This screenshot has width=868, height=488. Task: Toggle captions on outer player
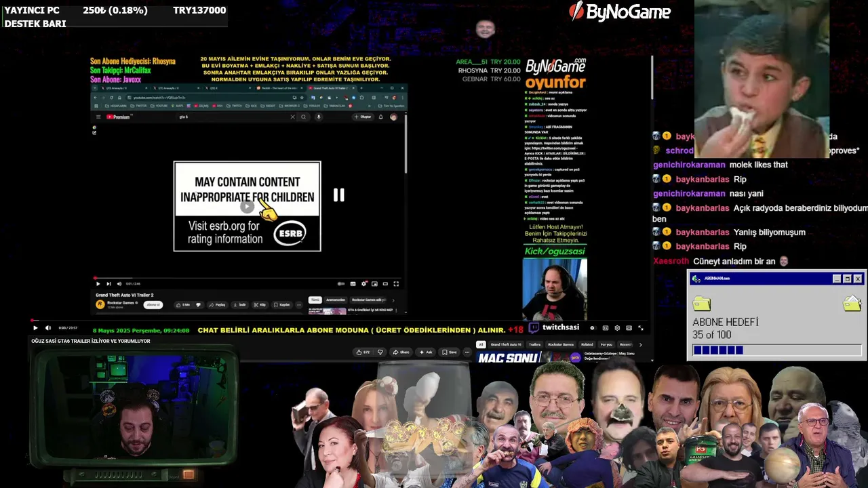pyautogui.click(x=606, y=328)
